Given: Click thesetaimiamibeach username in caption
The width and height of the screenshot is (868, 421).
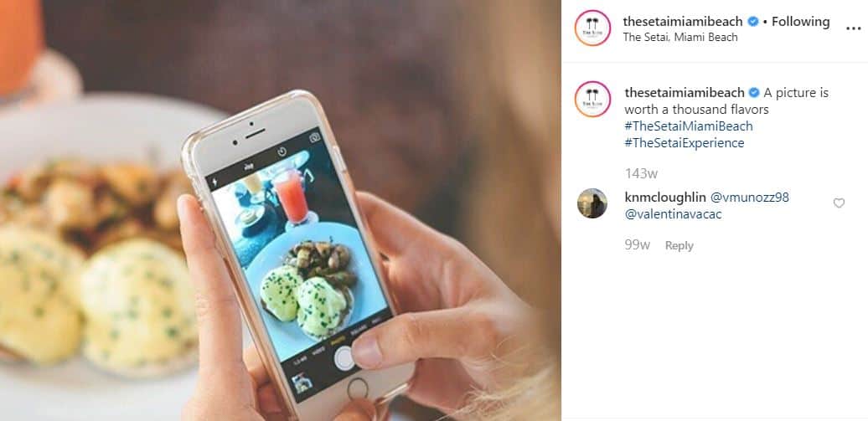Looking at the screenshot, I should coord(685,92).
